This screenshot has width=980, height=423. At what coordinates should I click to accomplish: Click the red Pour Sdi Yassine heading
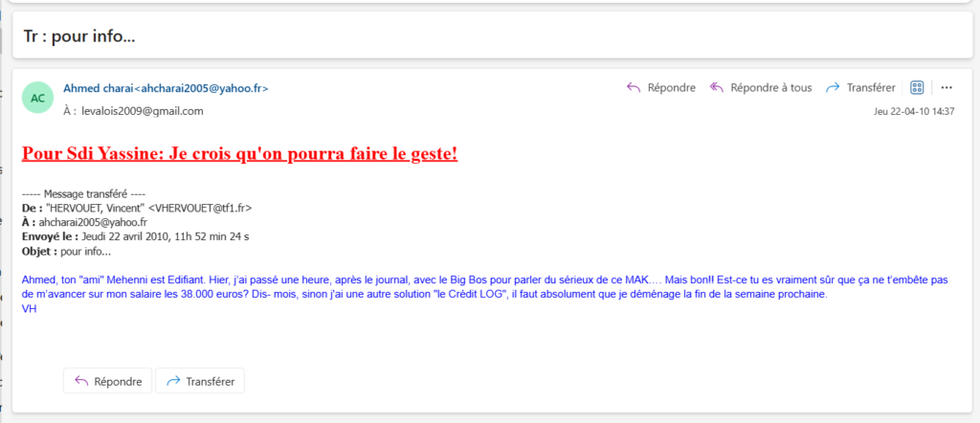point(239,153)
